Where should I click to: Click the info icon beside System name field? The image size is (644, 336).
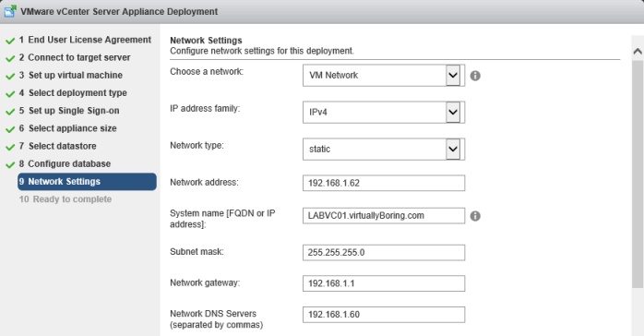[x=475, y=216]
